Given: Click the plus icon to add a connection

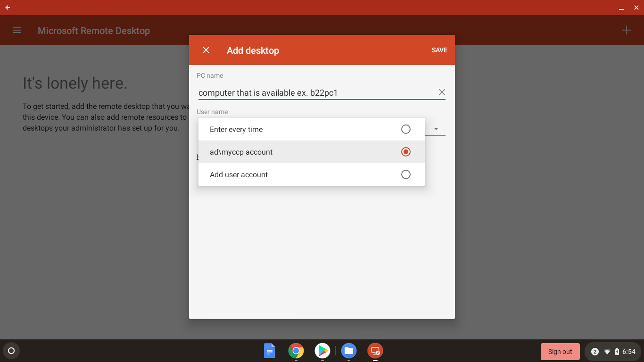Looking at the screenshot, I should coord(627,30).
